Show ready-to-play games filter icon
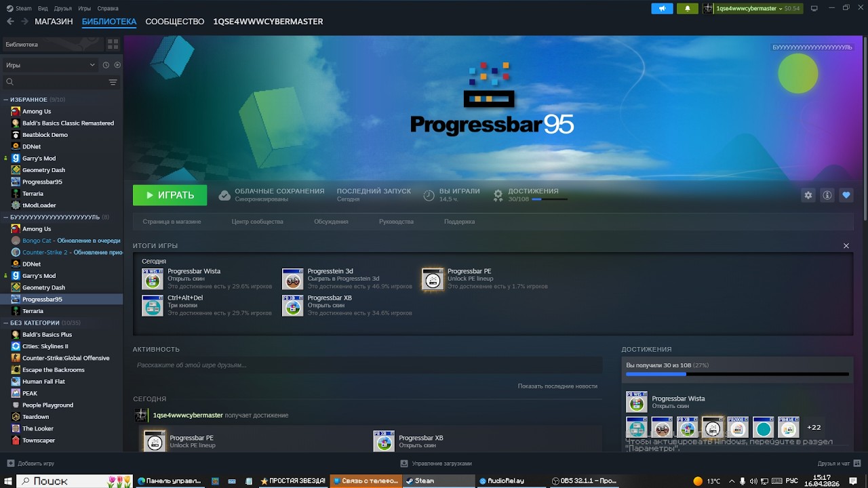This screenshot has width=868, height=488. coord(117,65)
